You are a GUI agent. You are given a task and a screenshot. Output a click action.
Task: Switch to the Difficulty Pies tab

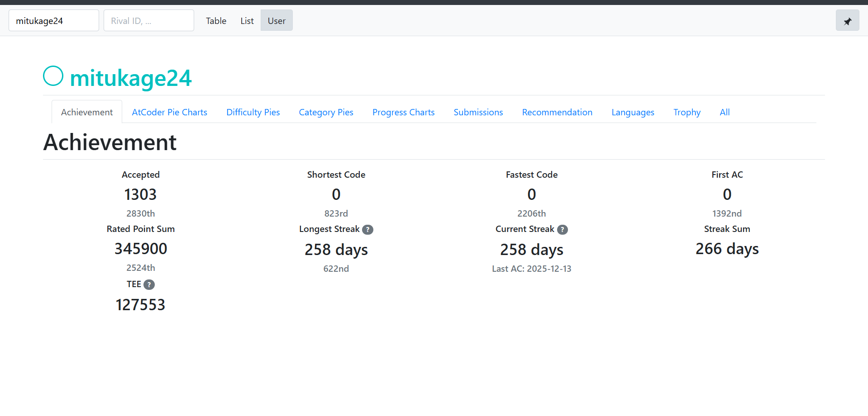click(x=253, y=112)
